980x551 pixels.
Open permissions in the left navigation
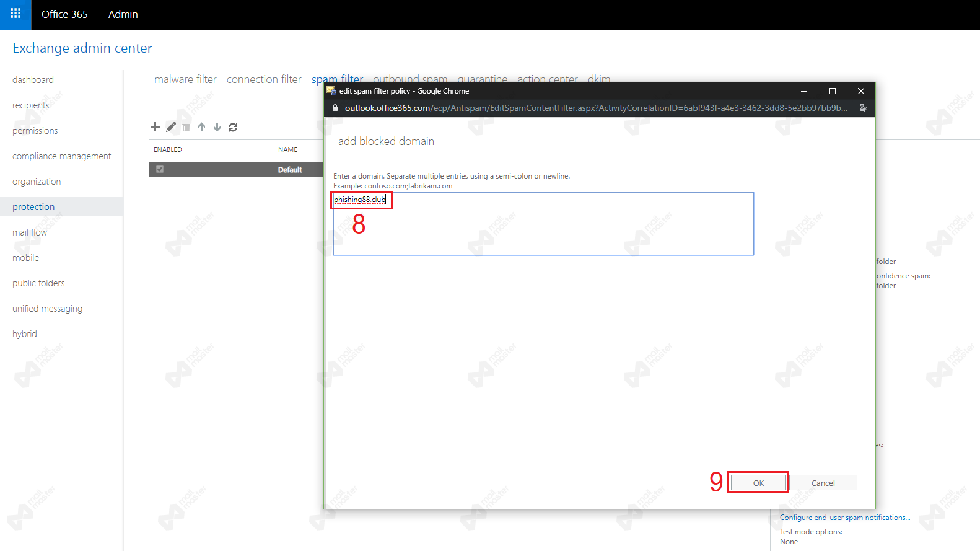click(35, 131)
